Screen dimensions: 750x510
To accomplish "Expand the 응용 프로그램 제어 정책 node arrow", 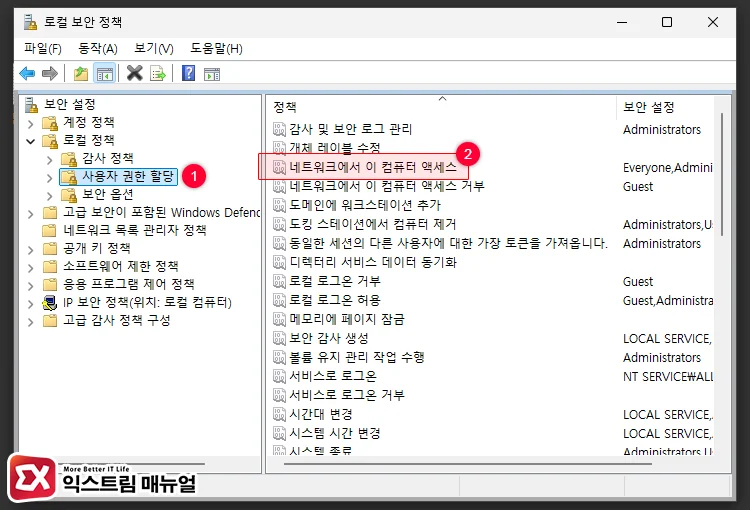I will 31,286.
